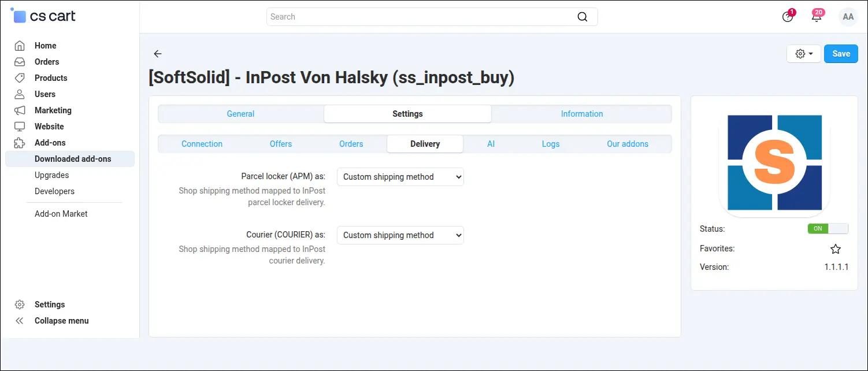
Task: Open the AI sub-tab
Action: click(x=491, y=144)
